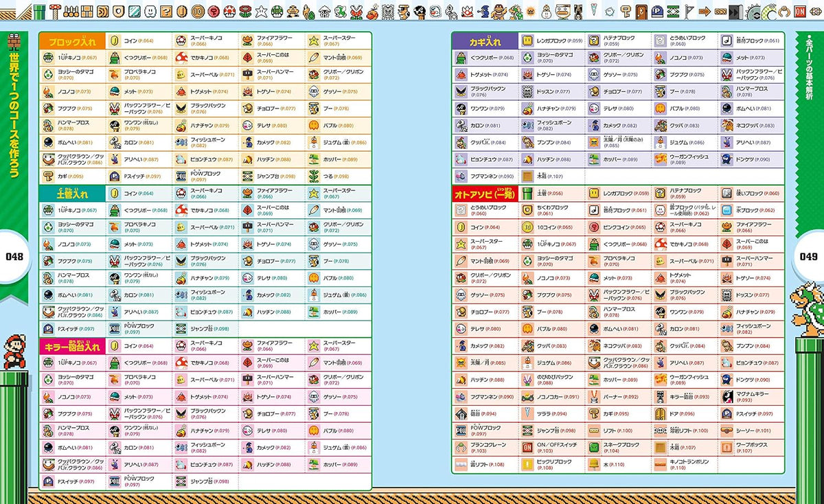Click the blue 氷ブロック (P.062) icon
Screen dimensions: 824x504
coord(726,210)
